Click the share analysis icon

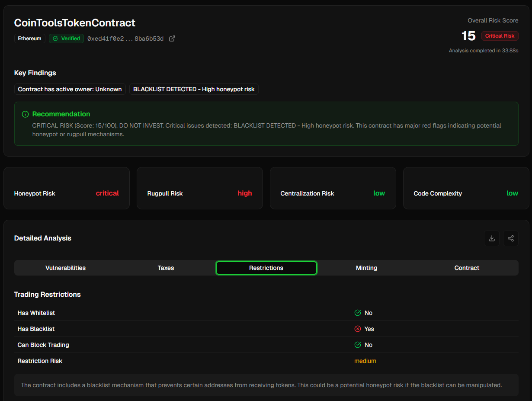point(510,238)
